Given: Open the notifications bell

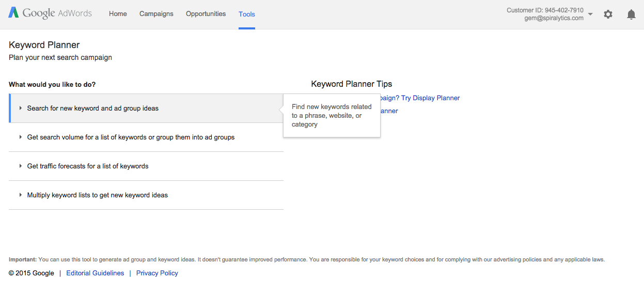Looking at the screenshot, I should 631,14.
